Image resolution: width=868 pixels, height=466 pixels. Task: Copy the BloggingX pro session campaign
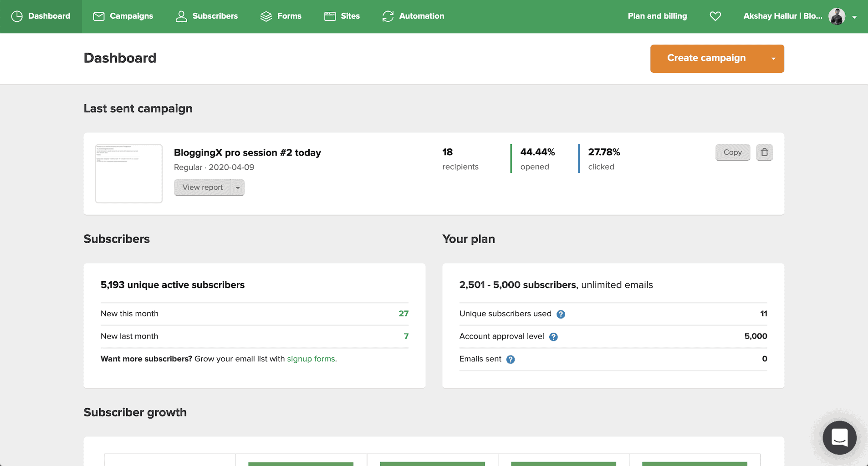click(x=732, y=152)
